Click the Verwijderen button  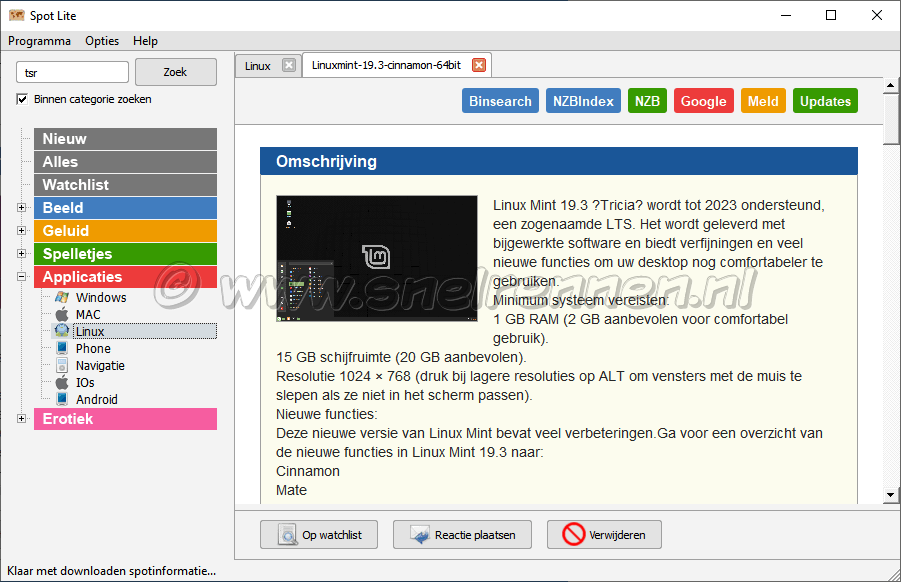604,535
